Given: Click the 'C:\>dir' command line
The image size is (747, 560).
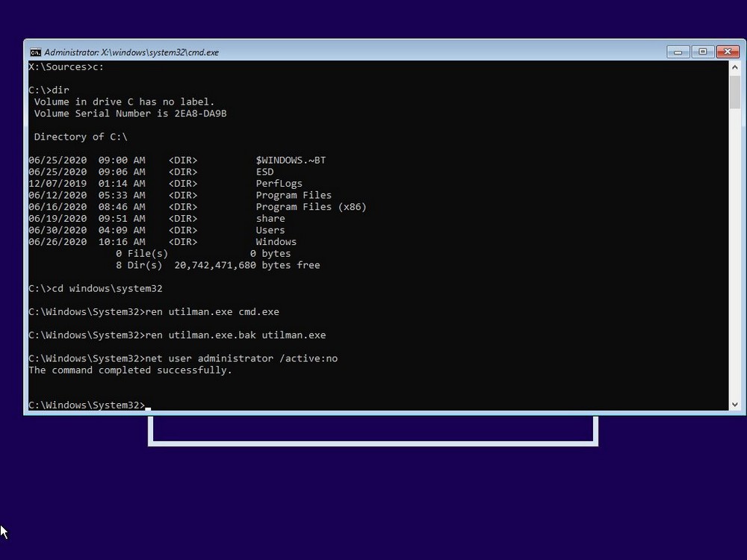Looking at the screenshot, I should [49, 90].
